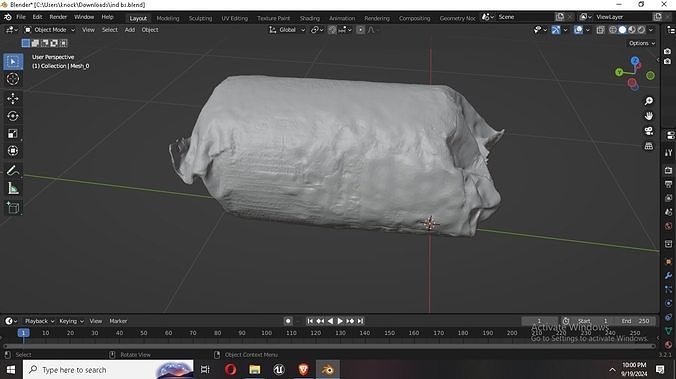This screenshot has width=676, height=379.
Task: Play animation in reverse
Action: [x=330, y=321]
